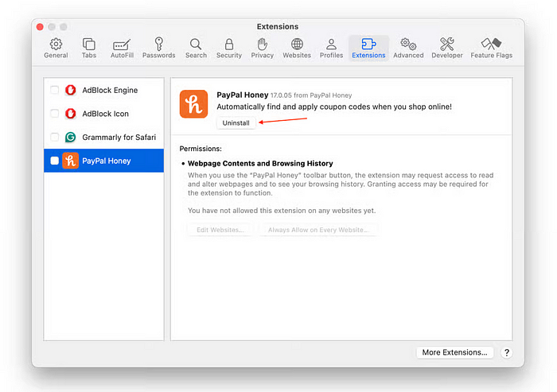Uninstall the PayPal Honey extension

[x=236, y=123]
